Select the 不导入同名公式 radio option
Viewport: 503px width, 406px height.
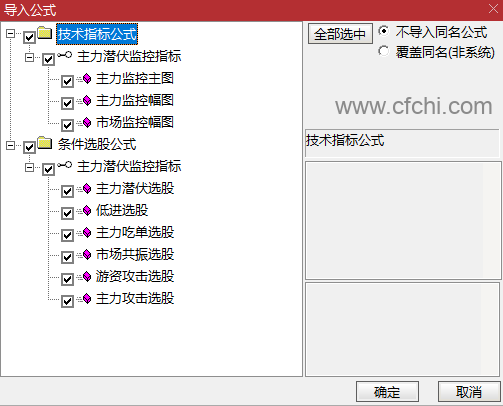pos(384,31)
